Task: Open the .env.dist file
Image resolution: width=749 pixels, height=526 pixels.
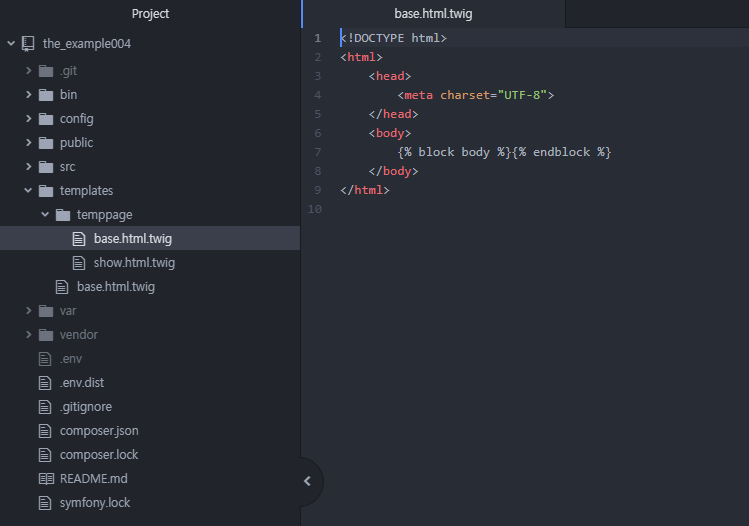Action: 80,383
